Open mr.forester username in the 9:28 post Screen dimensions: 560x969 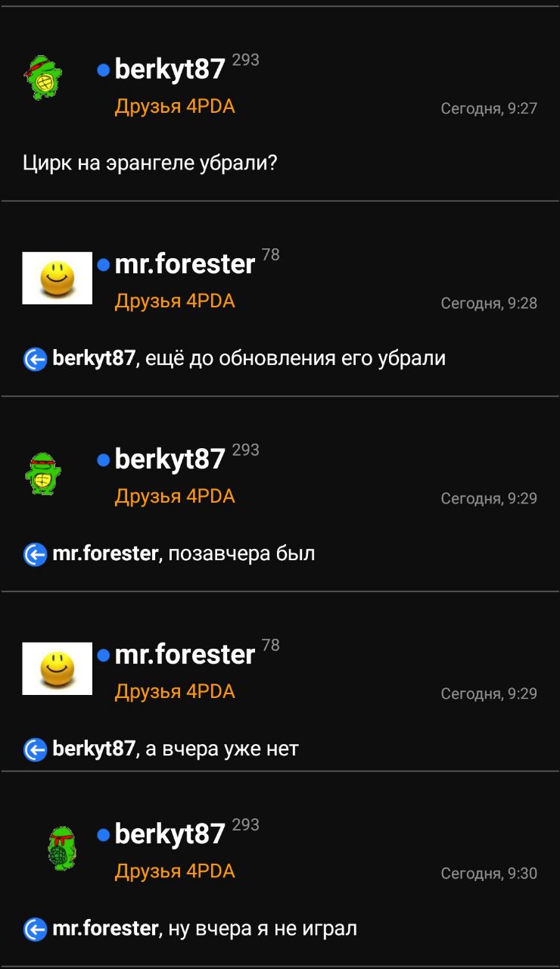click(185, 264)
